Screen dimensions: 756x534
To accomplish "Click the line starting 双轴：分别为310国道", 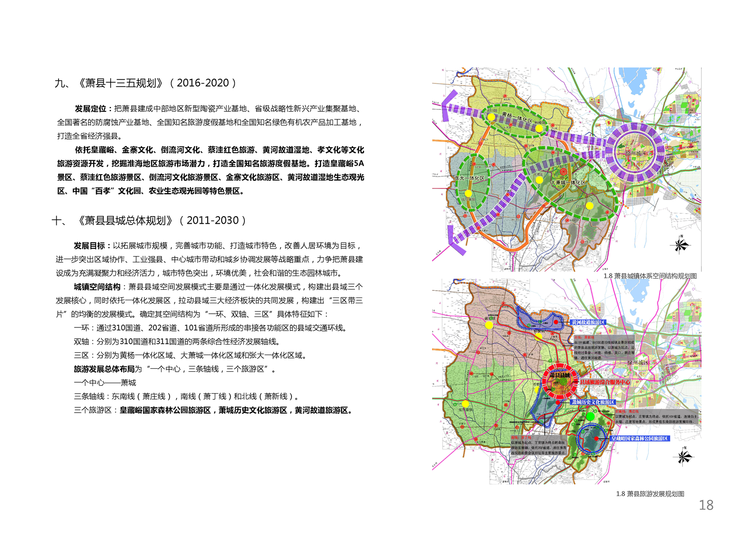I will (x=177, y=342).
